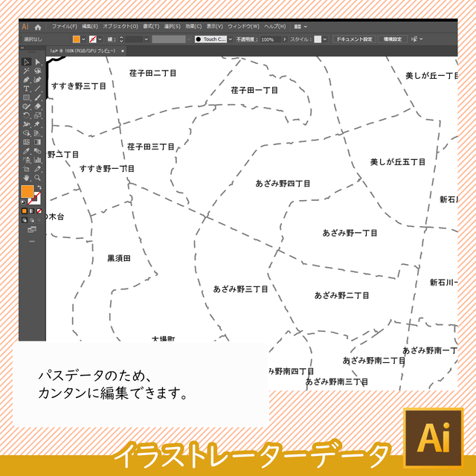Select the Paintbrush tool
The image size is (476, 476).
38,97
